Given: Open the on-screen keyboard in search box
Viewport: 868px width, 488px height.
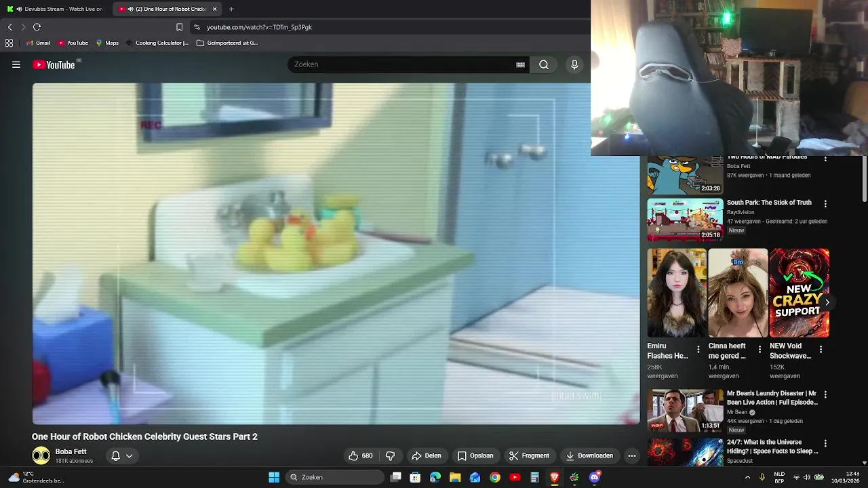Looking at the screenshot, I should tap(520, 64).
